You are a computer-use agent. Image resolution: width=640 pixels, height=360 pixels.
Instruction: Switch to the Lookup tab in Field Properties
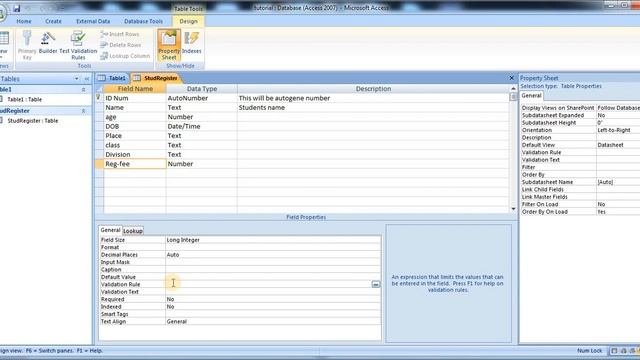pos(133,231)
